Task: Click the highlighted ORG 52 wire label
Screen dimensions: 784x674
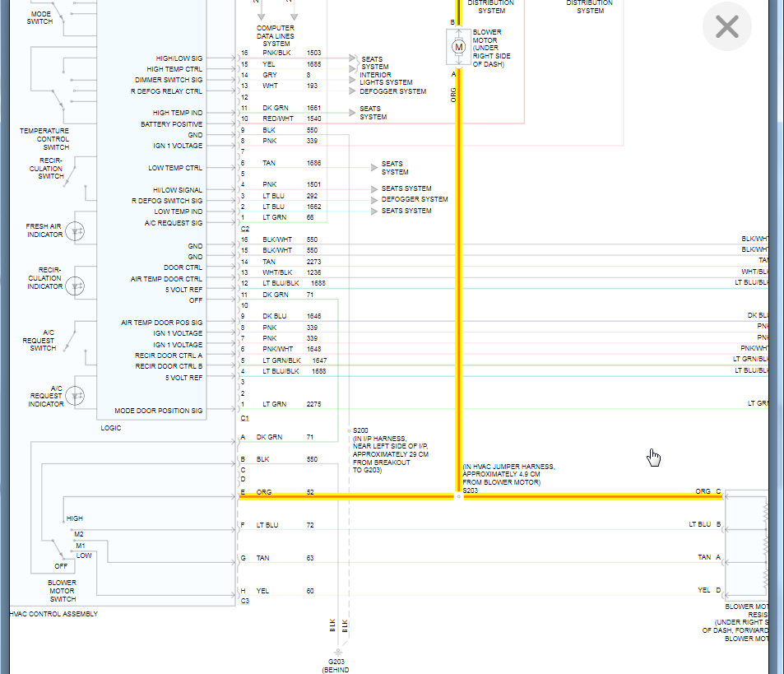Action: pos(285,492)
